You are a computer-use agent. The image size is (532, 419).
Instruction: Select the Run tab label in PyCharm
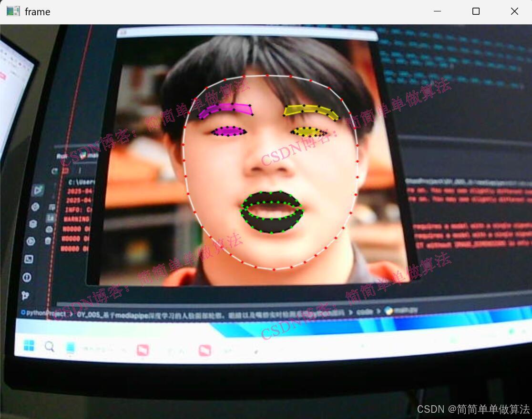click(62, 156)
